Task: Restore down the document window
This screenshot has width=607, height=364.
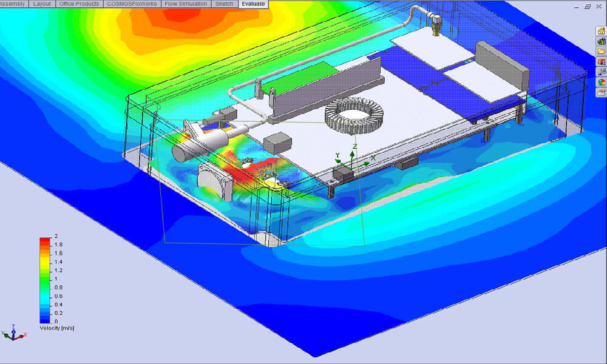Action: [x=588, y=7]
